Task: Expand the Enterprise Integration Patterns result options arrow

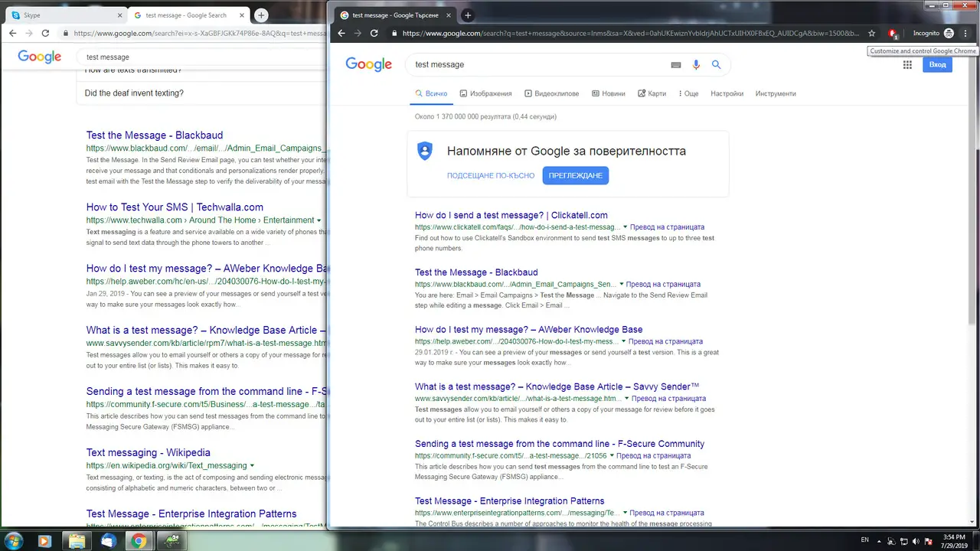Action: (625, 513)
